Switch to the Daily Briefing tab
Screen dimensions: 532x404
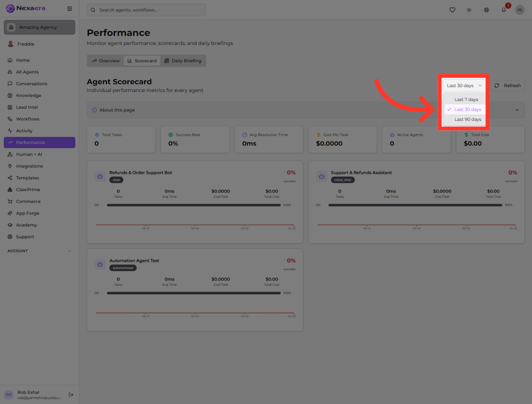[183, 61]
